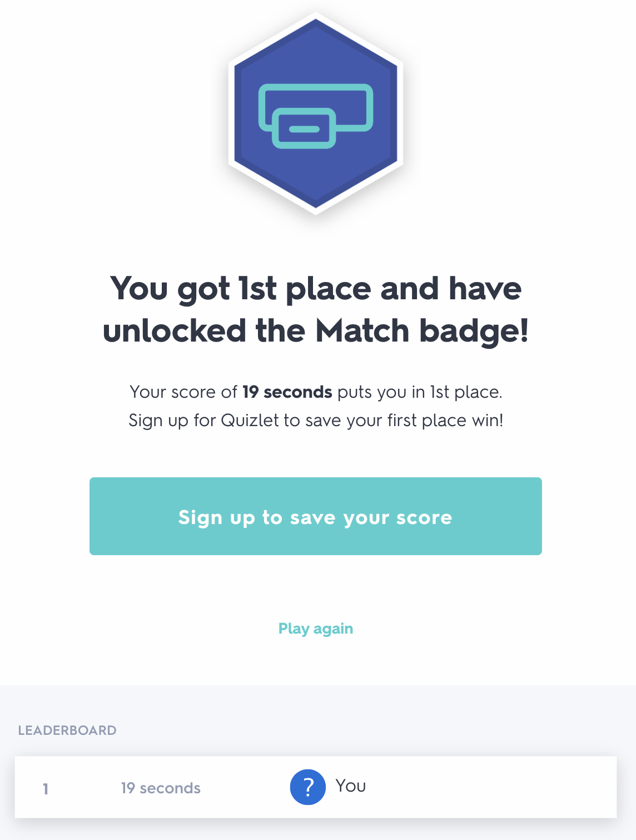Click "Your score of" text
Image resolution: width=636 pixels, height=840 pixels.
tap(183, 392)
